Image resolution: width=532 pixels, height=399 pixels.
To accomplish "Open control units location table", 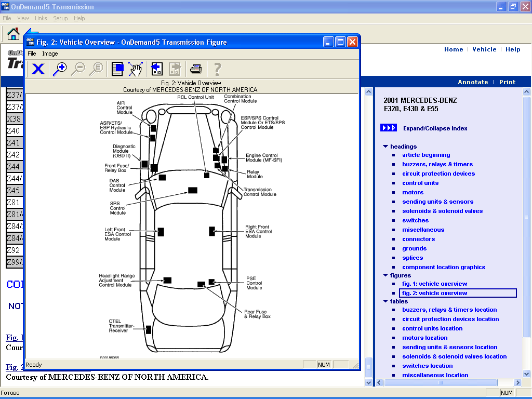I will [x=432, y=328].
